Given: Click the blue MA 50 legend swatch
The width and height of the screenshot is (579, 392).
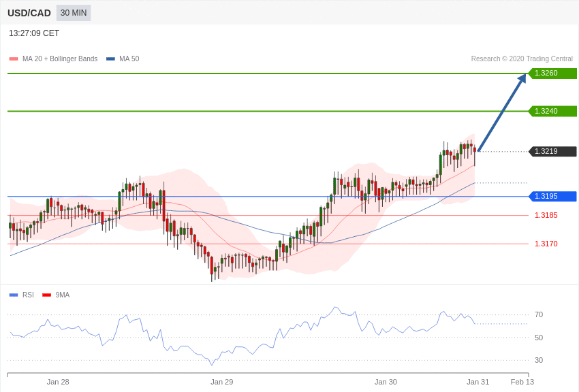Looking at the screenshot, I should (110, 59).
